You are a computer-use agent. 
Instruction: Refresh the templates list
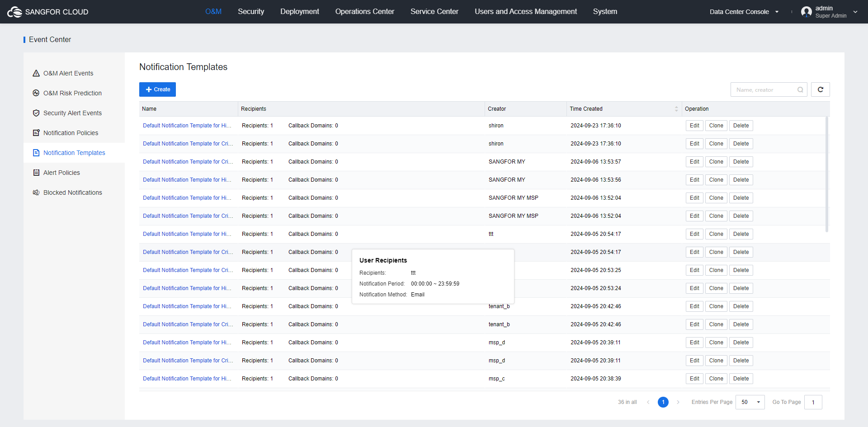[821, 89]
